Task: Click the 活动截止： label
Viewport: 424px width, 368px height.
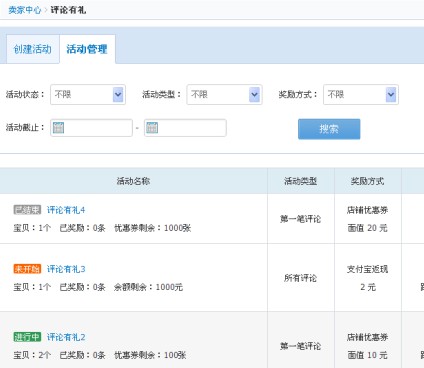Action: 25,127
